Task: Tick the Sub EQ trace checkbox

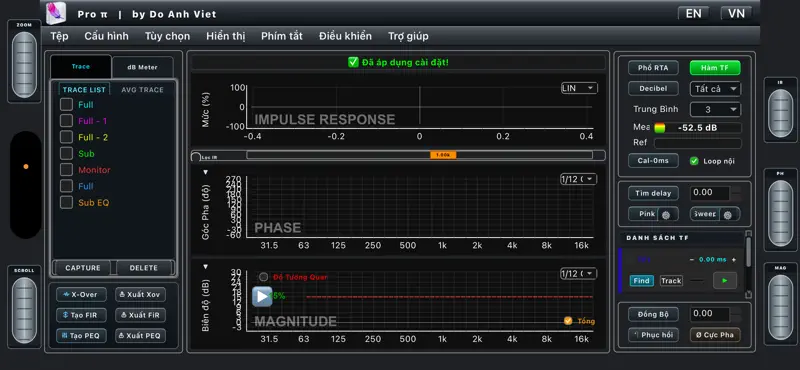Action: [66, 203]
